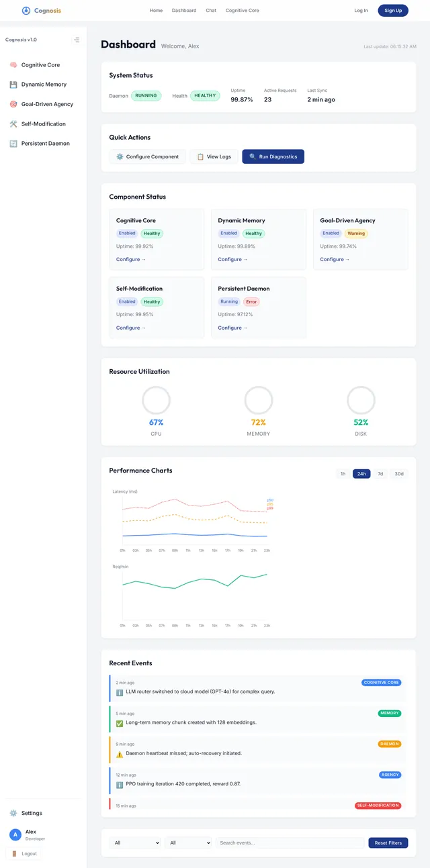430x868 pixels.
Task: Click the Cognosis logo icon in header
Action: tap(26, 11)
